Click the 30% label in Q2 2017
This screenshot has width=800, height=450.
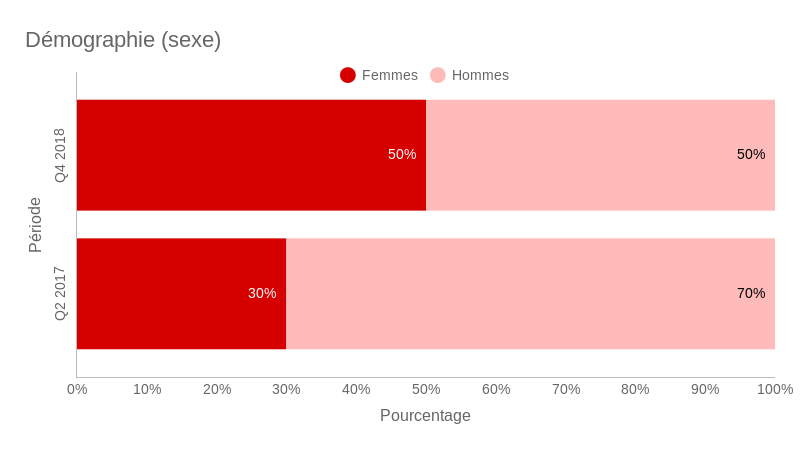[x=262, y=293]
